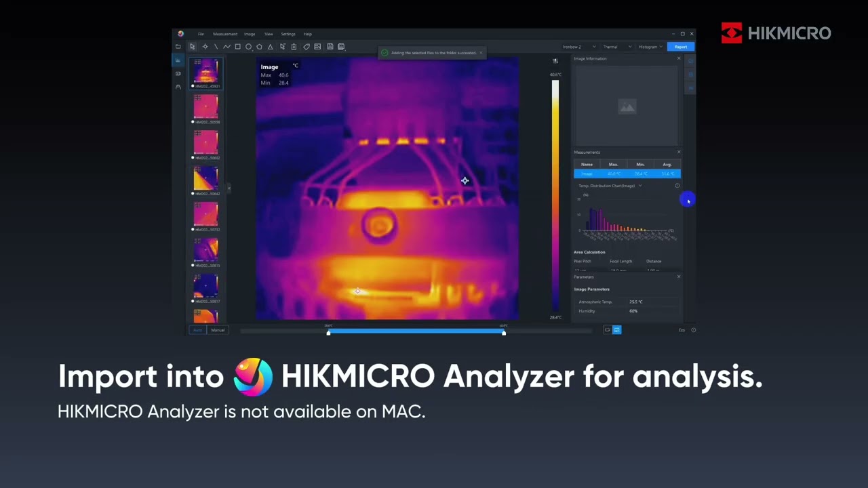Click the third left sidebar icon
This screenshot has width=868, height=488.
pyautogui.click(x=178, y=73)
